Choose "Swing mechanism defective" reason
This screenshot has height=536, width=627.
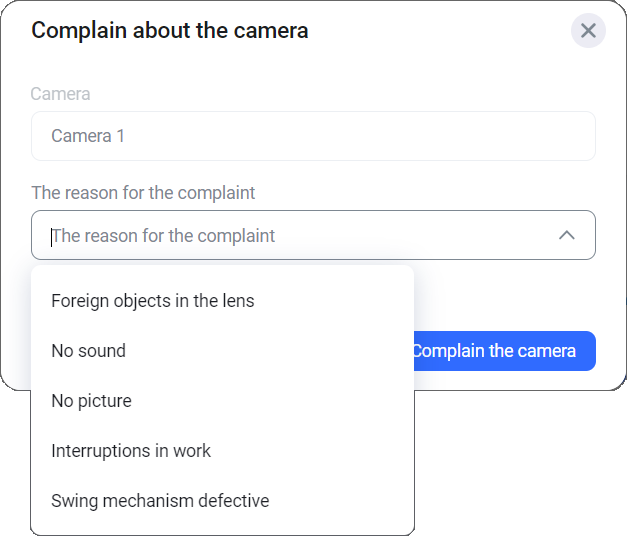click(x=160, y=501)
